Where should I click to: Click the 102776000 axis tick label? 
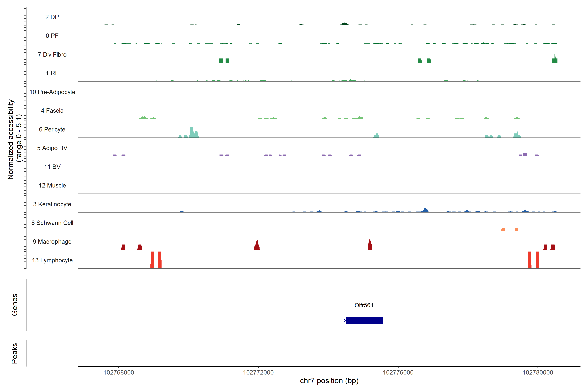pyautogui.click(x=398, y=372)
